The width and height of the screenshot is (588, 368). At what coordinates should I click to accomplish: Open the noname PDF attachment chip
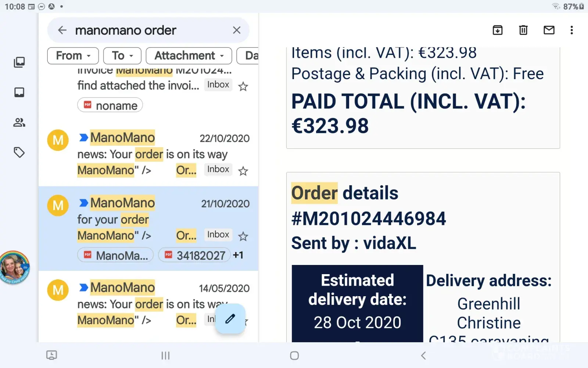click(110, 105)
